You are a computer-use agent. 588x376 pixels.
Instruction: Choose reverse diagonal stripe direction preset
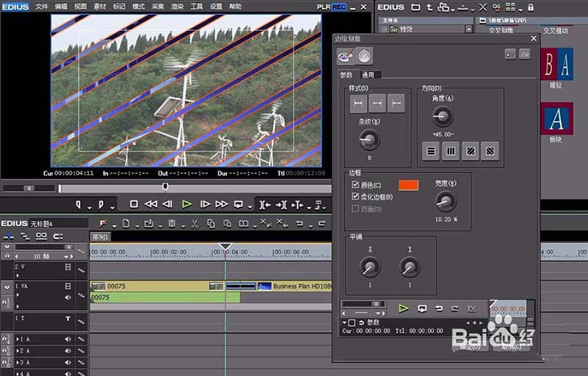point(490,151)
